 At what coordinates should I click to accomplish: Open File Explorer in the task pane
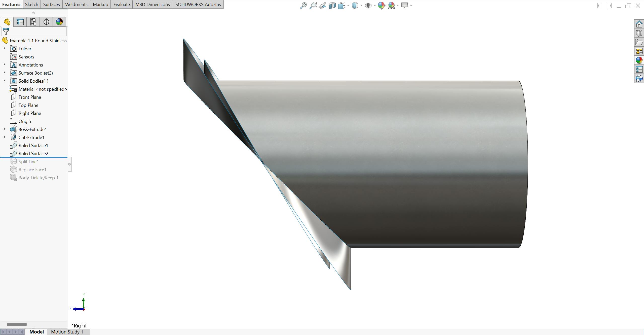(639, 42)
